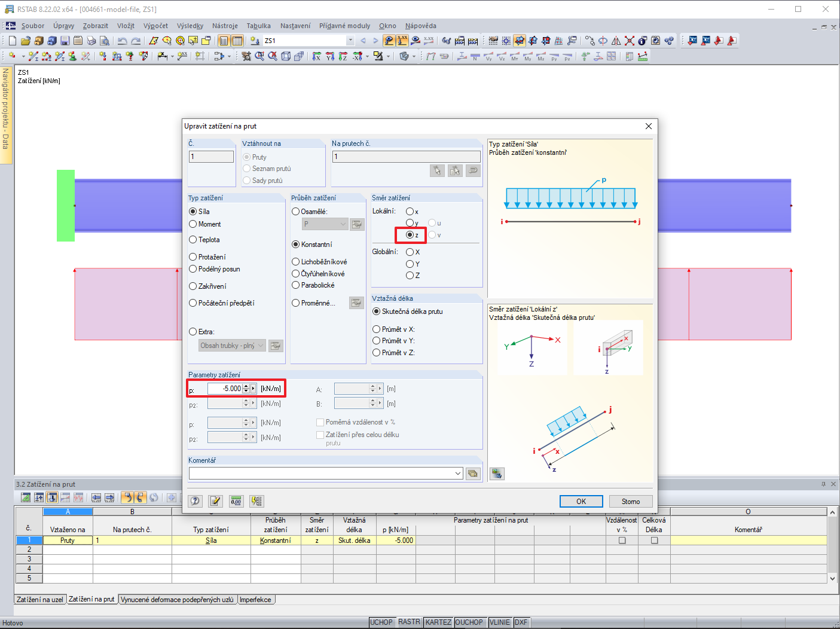The width and height of the screenshot is (840, 629).
Task: Redo the action with the toolbar arrow
Action: point(136,41)
